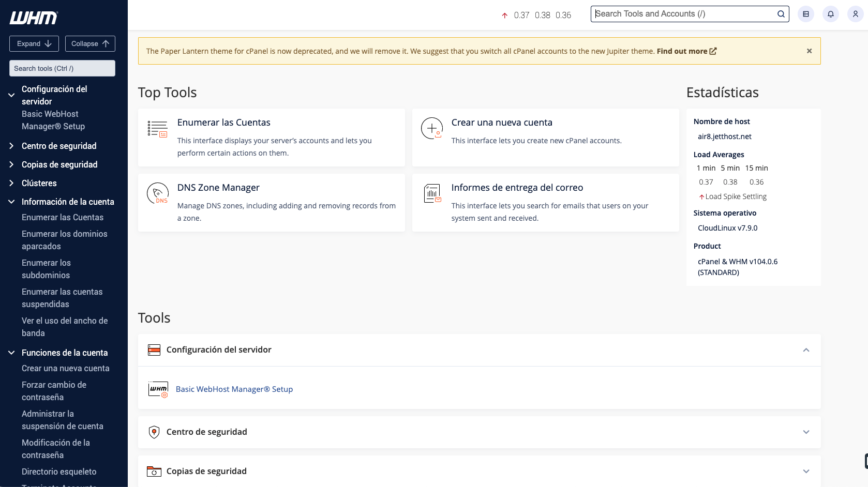This screenshot has height=487, width=868.
Task: Click the external link icon after Find out more
Action: click(713, 51)
